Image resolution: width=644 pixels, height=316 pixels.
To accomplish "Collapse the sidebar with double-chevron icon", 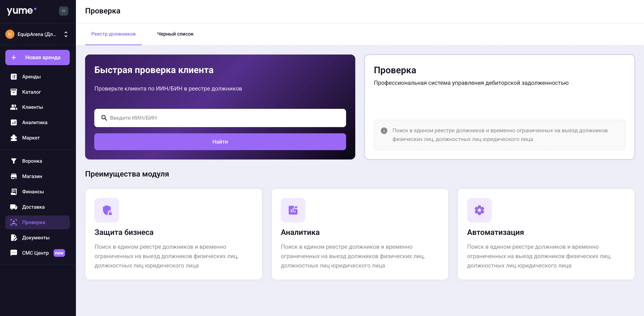I will 64,11.
